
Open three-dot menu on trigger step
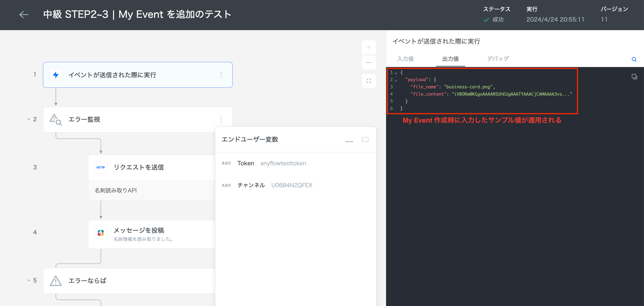point(221,75)
